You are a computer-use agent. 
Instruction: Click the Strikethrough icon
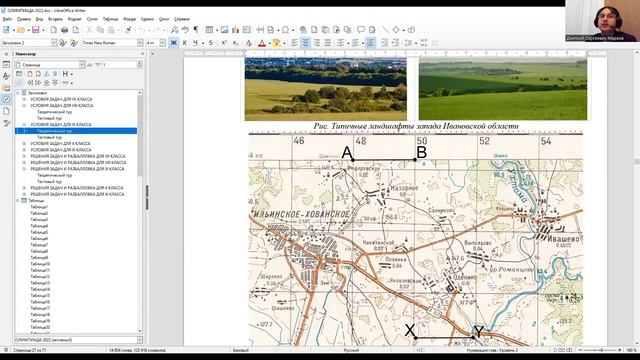click(211, 42)
